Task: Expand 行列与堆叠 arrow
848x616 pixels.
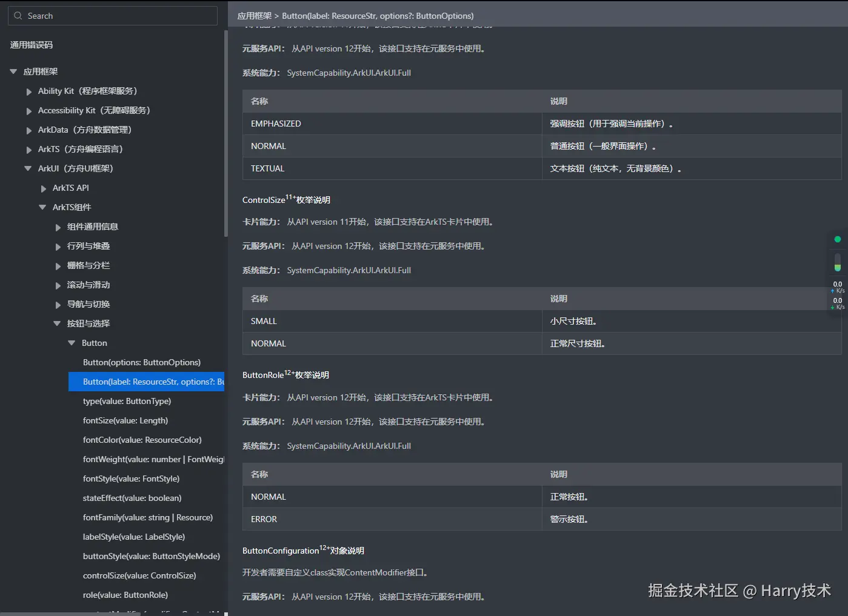Action: coord(58,247)
